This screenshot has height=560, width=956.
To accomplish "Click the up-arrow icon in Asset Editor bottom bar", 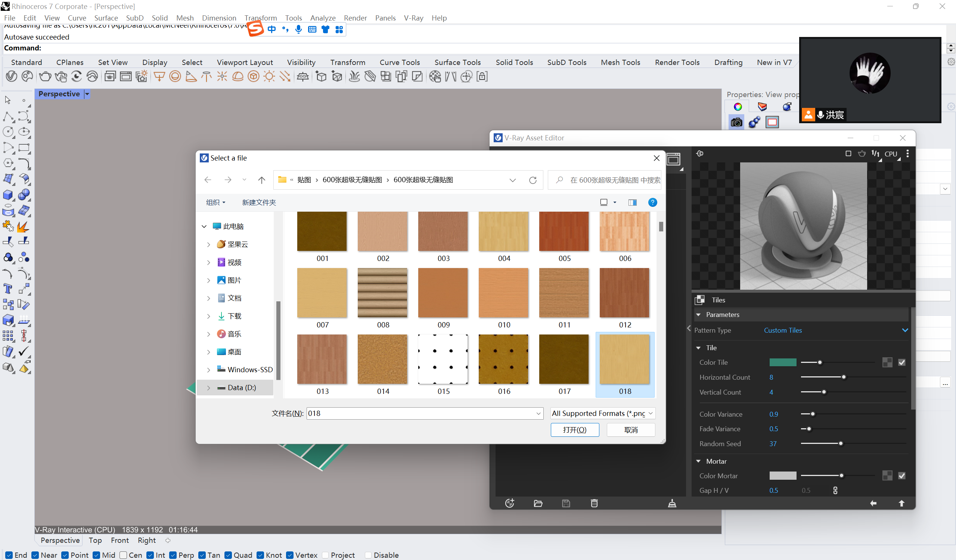I will tap(902, 504).
